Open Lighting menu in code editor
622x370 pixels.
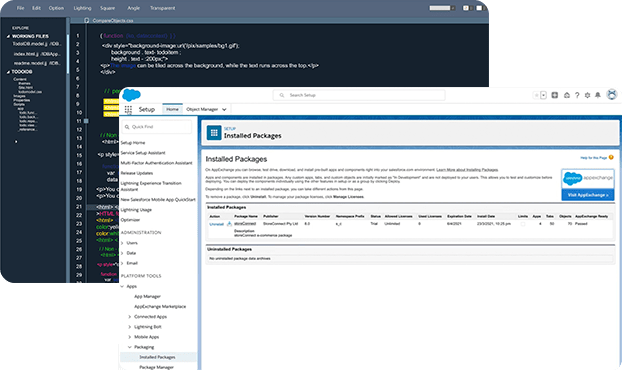pyautogui.click(x=82, y=8)
